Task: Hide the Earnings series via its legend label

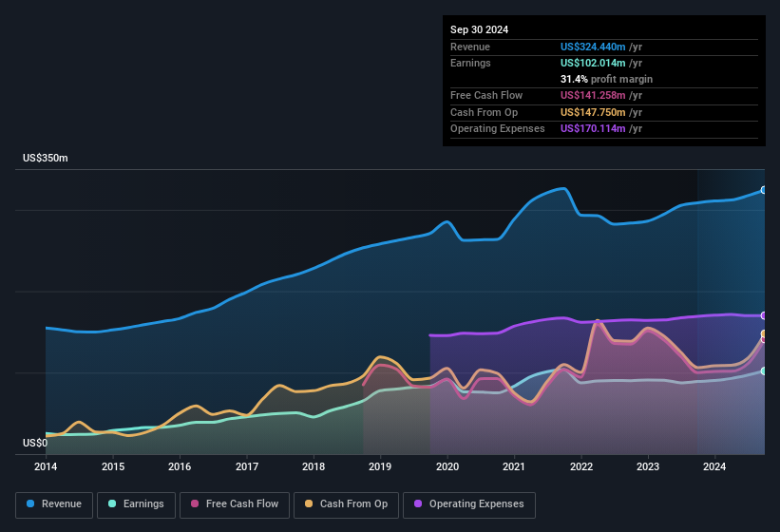Action: tap(143, 503)
